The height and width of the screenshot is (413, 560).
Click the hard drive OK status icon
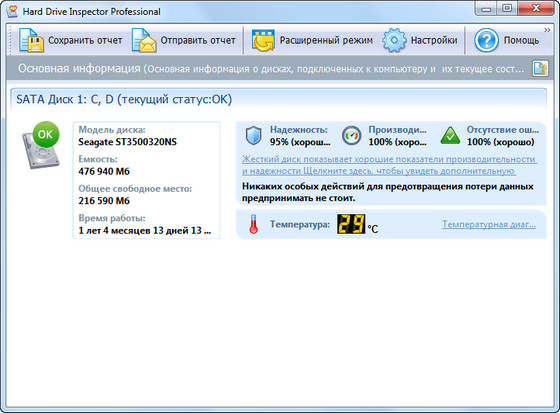41,145
